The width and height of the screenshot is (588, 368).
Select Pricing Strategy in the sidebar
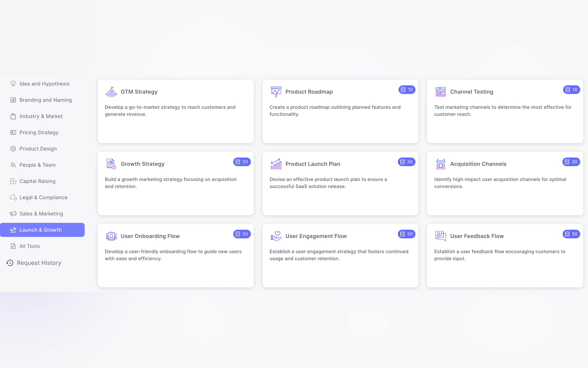39,132
